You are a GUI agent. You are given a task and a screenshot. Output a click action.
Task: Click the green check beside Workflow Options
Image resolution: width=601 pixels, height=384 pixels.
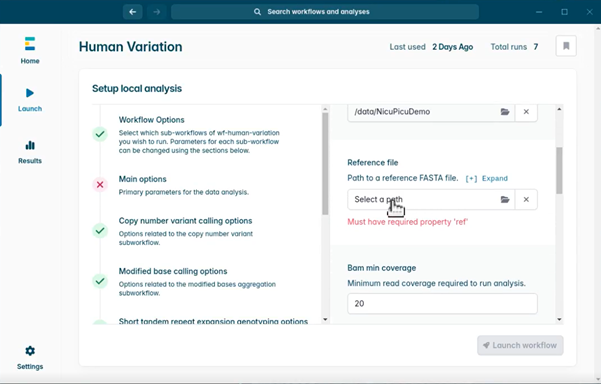(100, 134)
